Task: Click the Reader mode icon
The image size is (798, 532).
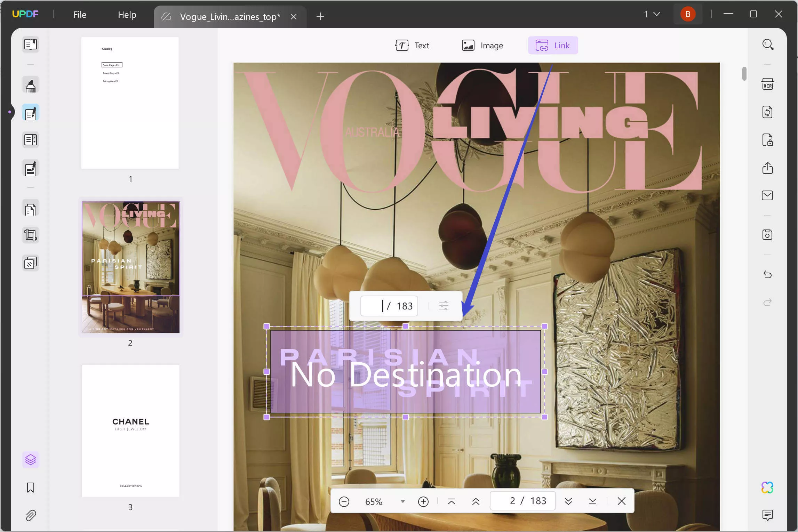Action: pyautogui.click(x=31, y=45)
